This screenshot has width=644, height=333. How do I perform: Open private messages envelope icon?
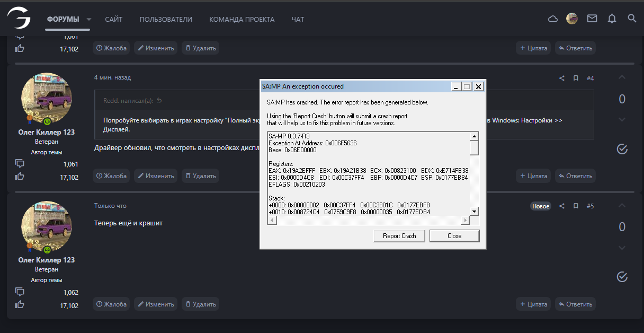point(592,19)
